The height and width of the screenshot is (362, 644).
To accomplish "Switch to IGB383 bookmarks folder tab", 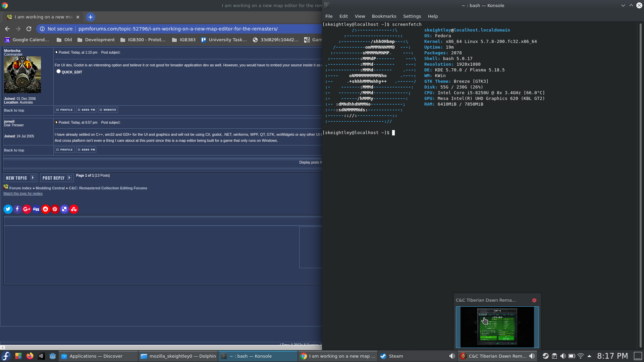I will (187, 40).
